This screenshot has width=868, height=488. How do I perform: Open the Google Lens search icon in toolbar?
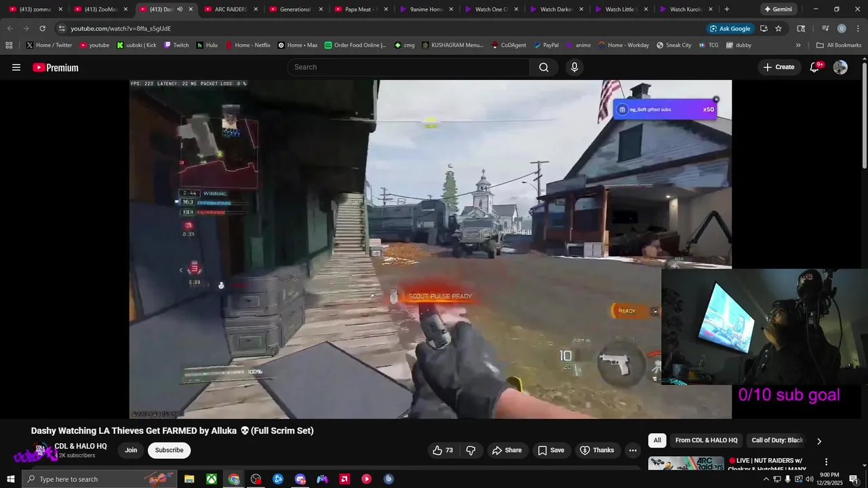[x=801, y=28]
